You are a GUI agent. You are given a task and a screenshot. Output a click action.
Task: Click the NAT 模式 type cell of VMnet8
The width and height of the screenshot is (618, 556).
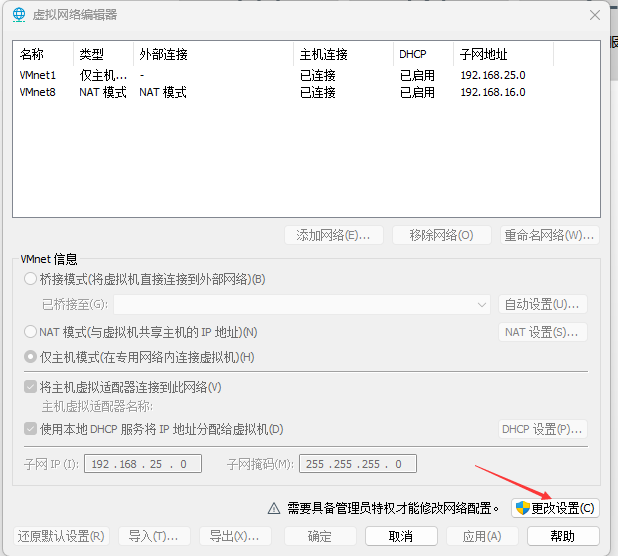(103, 92)
